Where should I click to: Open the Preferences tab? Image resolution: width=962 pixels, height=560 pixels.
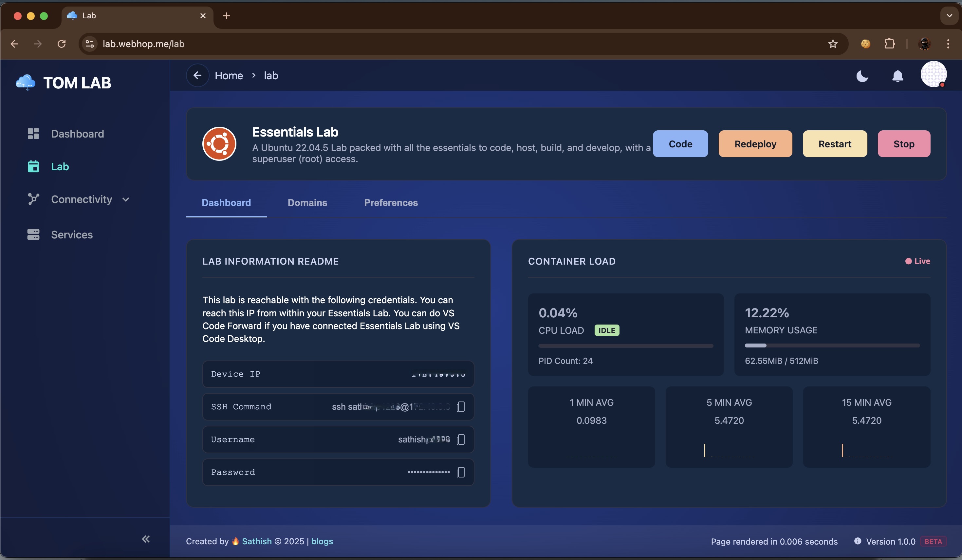click(391, 203)
